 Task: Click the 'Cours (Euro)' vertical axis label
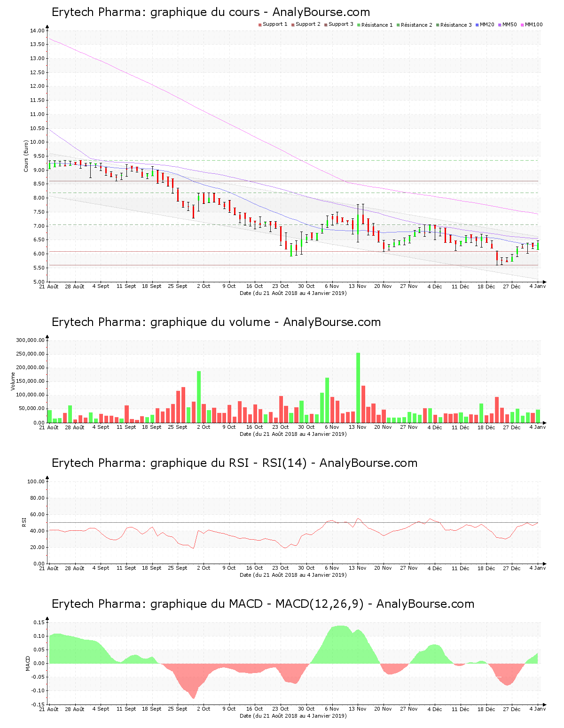click(x=26, y=156)
